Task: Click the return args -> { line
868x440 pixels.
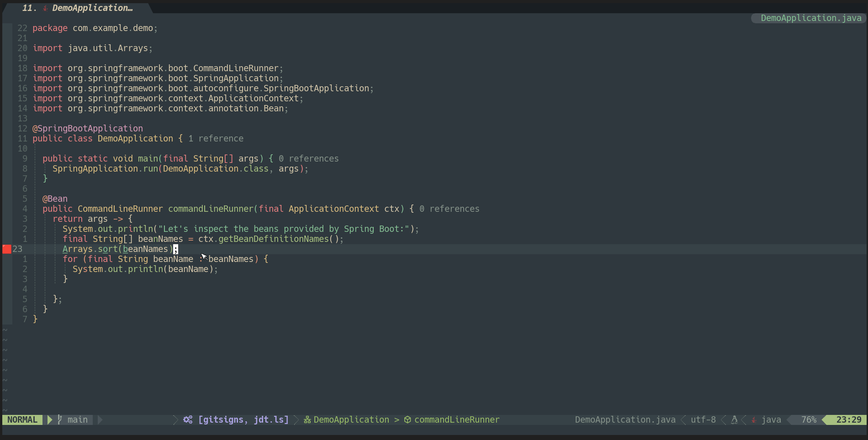Action: (93, 219)
